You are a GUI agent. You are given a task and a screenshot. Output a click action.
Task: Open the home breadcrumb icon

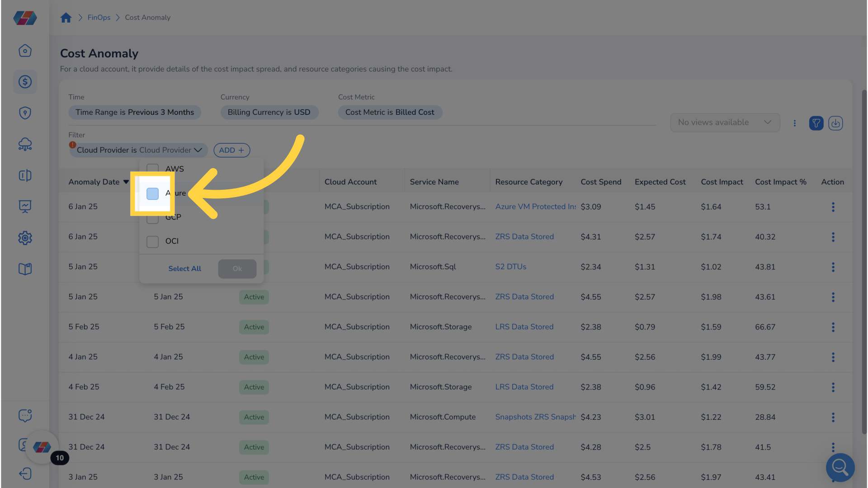(x=66, y=18)
